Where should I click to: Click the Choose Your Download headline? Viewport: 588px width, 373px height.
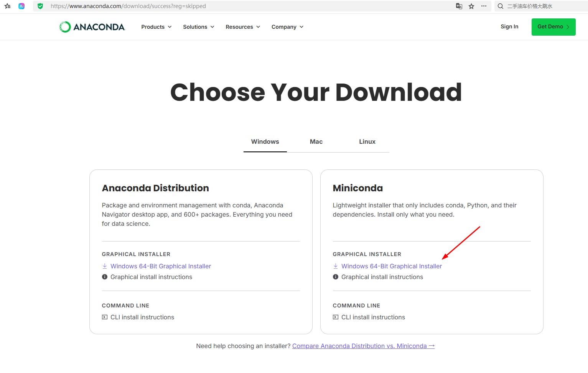pos(316,92)
